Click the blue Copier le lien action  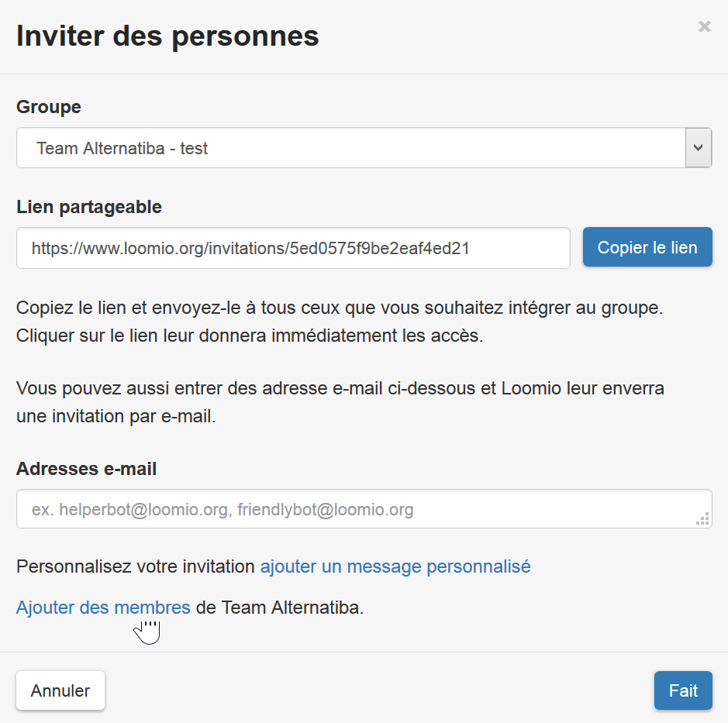click(647, 246)
